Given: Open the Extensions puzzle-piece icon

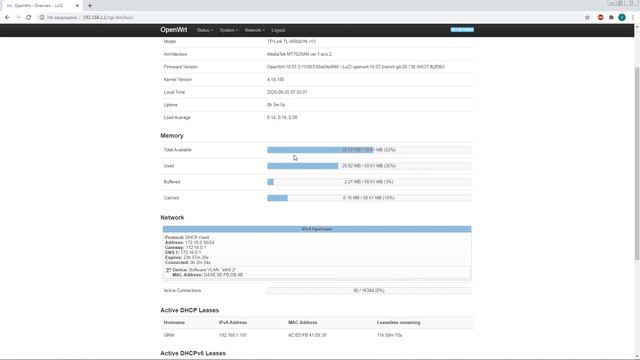Looking at the screenshot, I should 611,18.
